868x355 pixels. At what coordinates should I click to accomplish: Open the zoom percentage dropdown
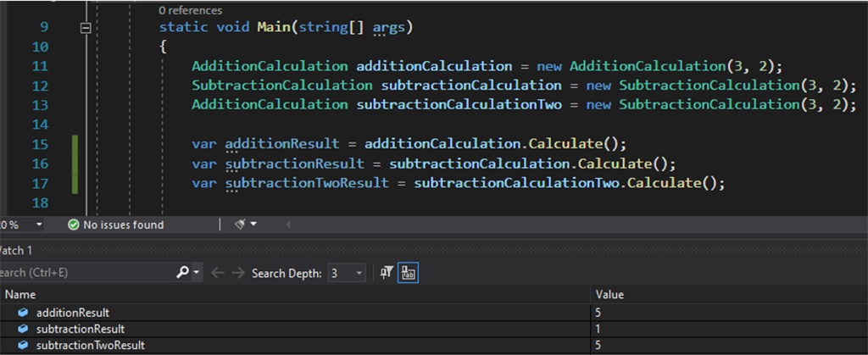39,225
